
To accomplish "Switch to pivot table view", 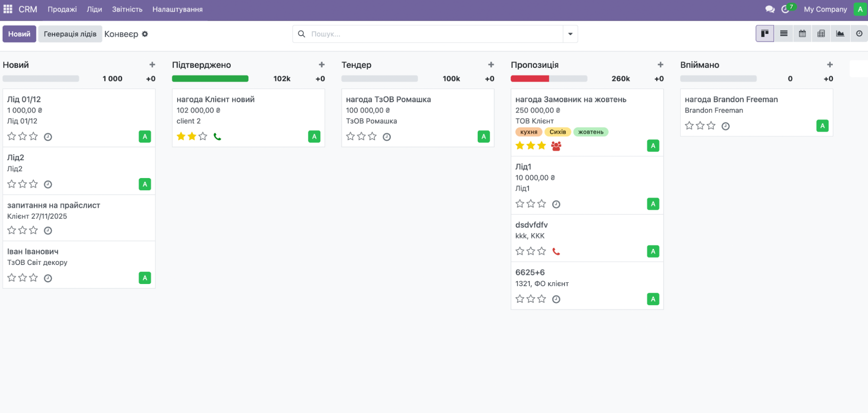I will tap(821, 33).
